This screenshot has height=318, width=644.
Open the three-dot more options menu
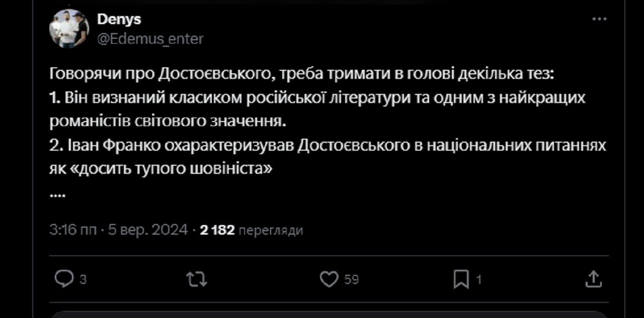point(599,20)
